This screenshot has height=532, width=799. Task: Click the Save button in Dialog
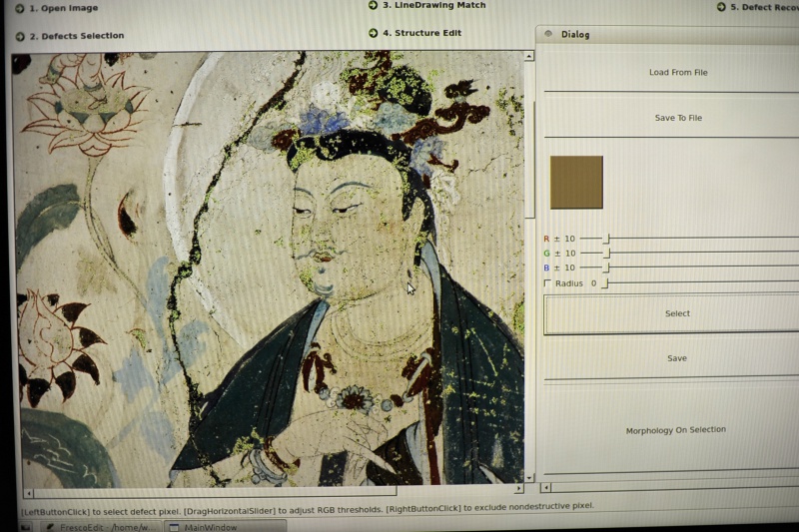677,358
